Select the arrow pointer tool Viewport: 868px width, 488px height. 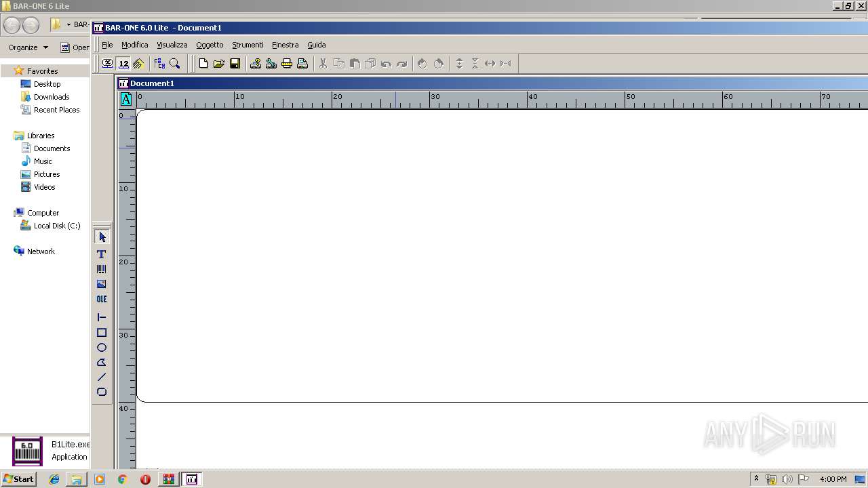point(102,237)
